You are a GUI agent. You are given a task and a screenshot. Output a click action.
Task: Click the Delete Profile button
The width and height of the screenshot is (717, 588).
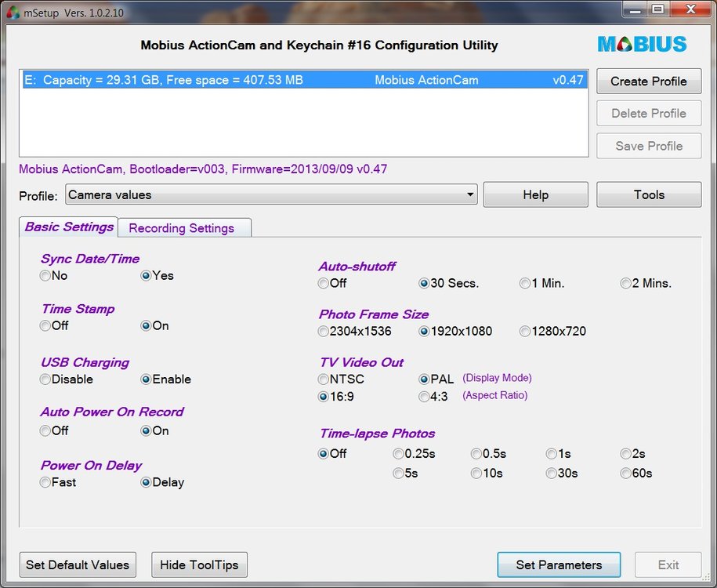649,113
